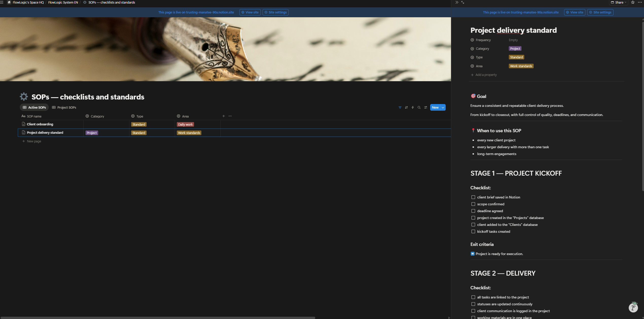
Task: Toggle the sidebar with the hamburger icon
Action: 2,2
